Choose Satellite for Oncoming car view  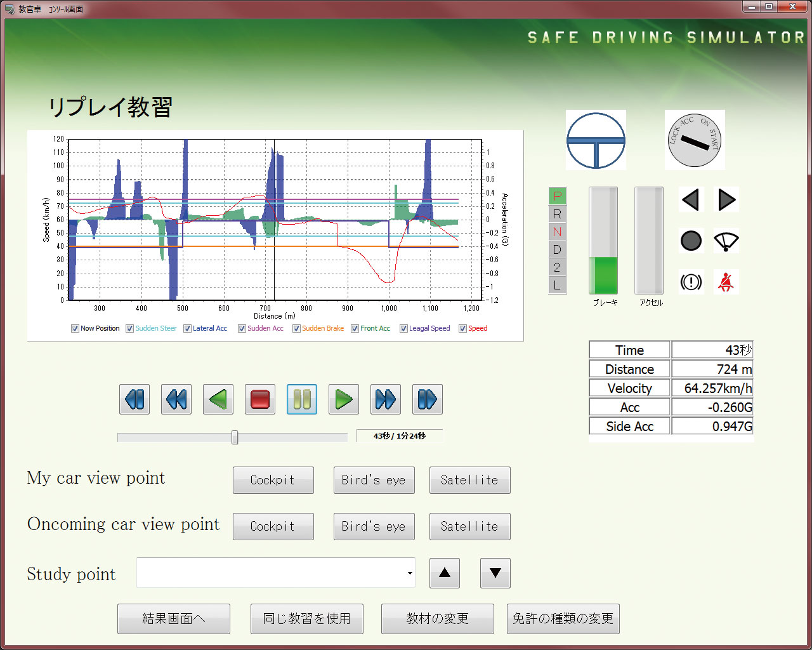click(469, 526)
